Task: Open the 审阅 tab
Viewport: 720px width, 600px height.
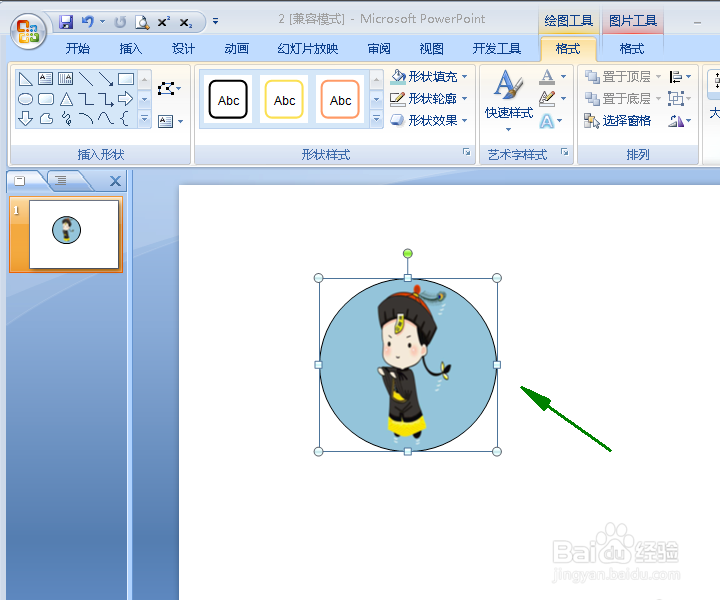Action: coord(379,48)
